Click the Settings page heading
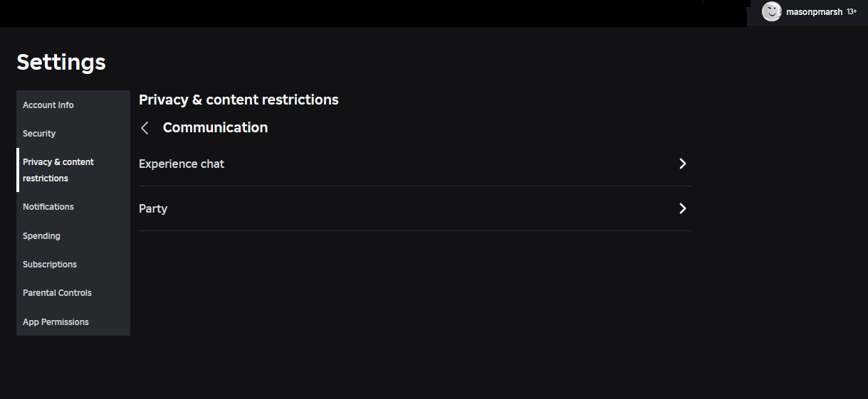Image resolution: width=868 pixels, height=399 pixels. (61, 62)
